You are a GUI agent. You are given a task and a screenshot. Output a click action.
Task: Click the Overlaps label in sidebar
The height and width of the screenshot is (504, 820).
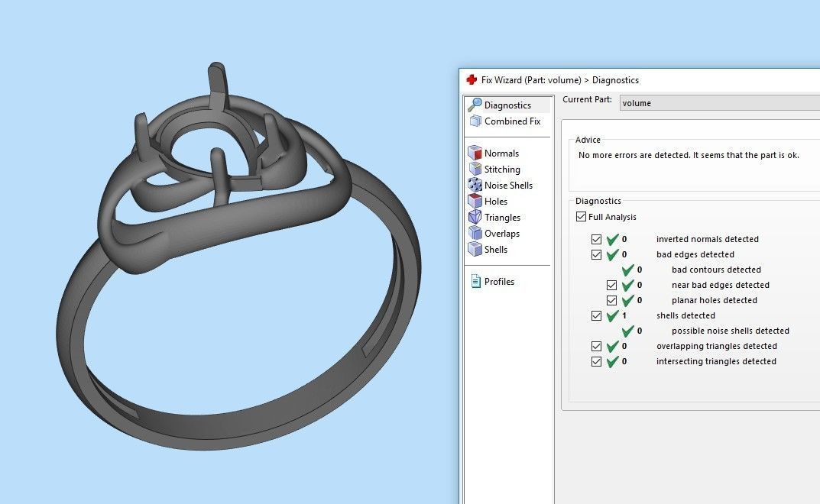502,234
